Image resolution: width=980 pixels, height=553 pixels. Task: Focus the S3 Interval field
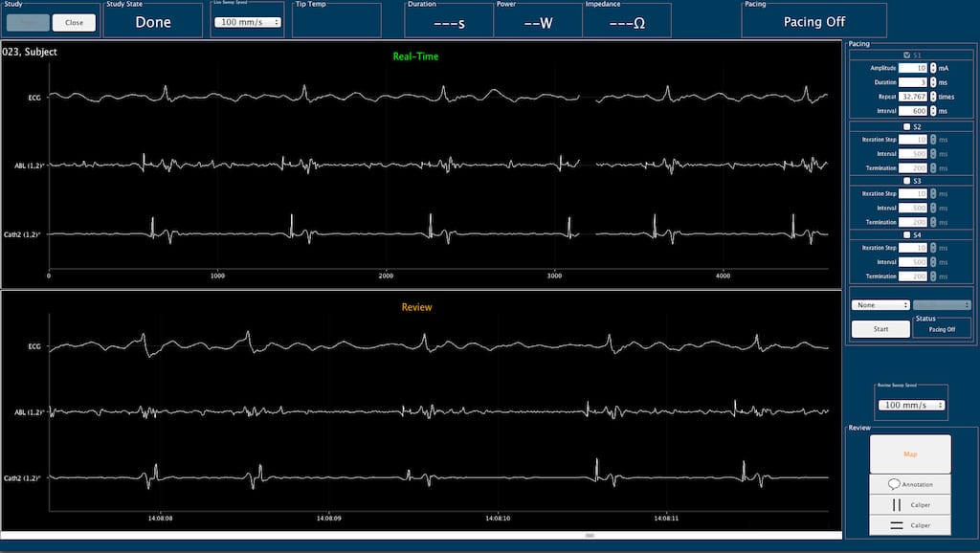[x=913, y=208]
